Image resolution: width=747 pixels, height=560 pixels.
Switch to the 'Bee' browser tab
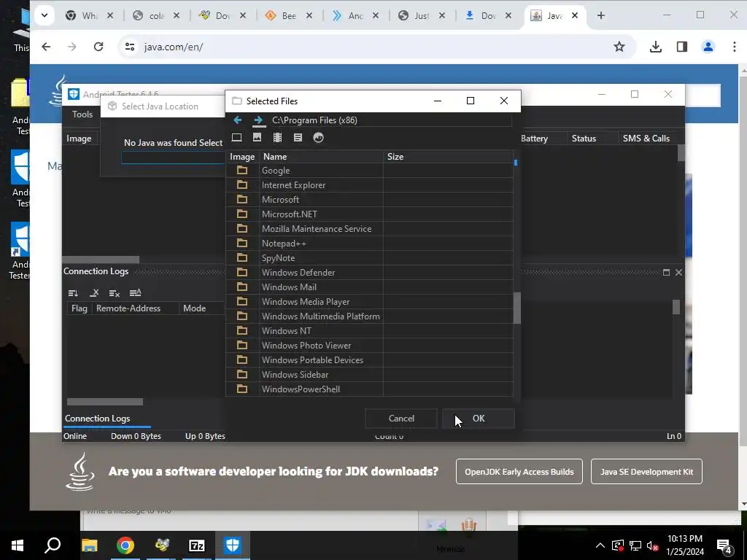click(289, 16)
